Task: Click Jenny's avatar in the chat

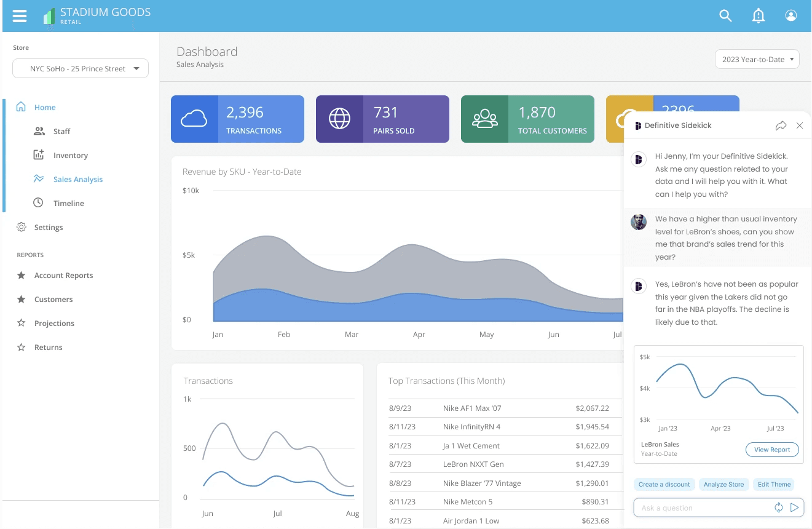Action: click(639, 222)
